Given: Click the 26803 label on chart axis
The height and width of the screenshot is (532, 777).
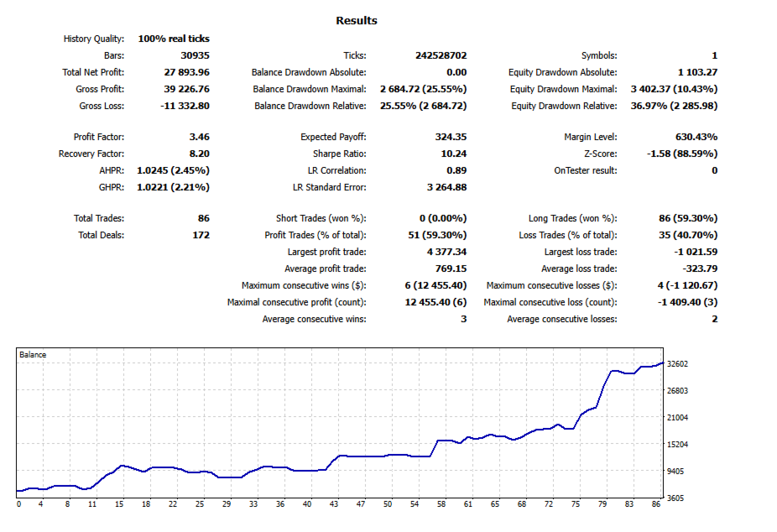Looking at the screenshot, I should [x=677, y=391].
